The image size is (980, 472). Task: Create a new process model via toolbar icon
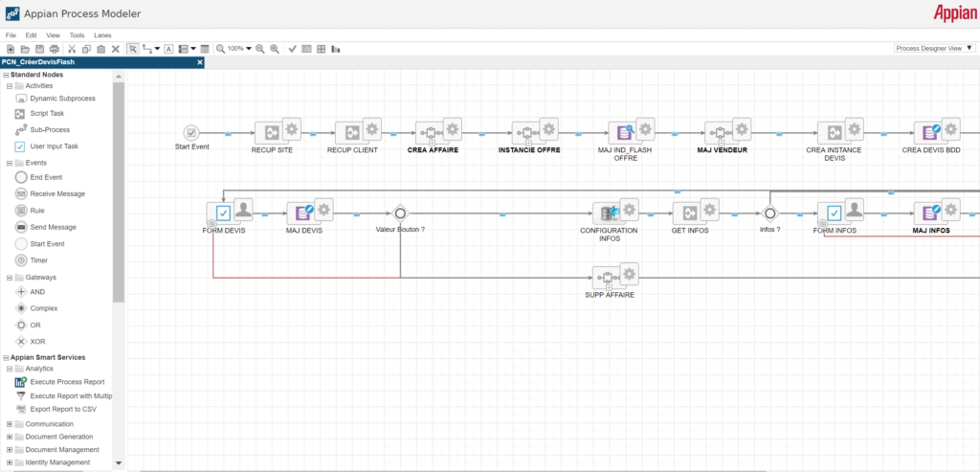[11, 49]
